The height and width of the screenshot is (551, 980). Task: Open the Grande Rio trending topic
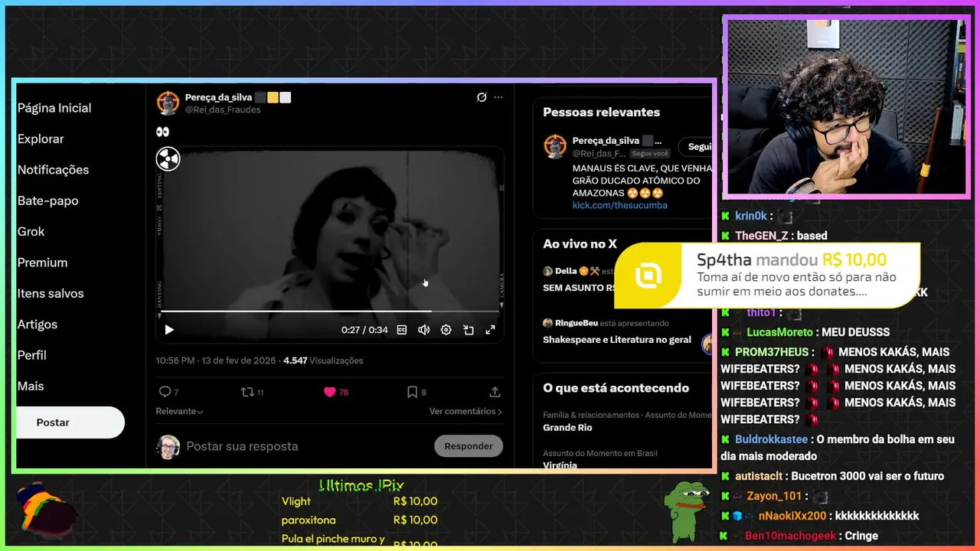pyautogui.click(x=567, y=428)
